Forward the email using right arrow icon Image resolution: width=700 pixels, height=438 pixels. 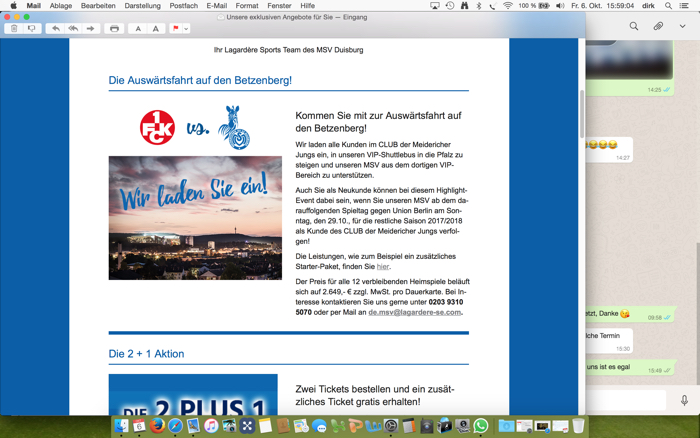point(91,29)
